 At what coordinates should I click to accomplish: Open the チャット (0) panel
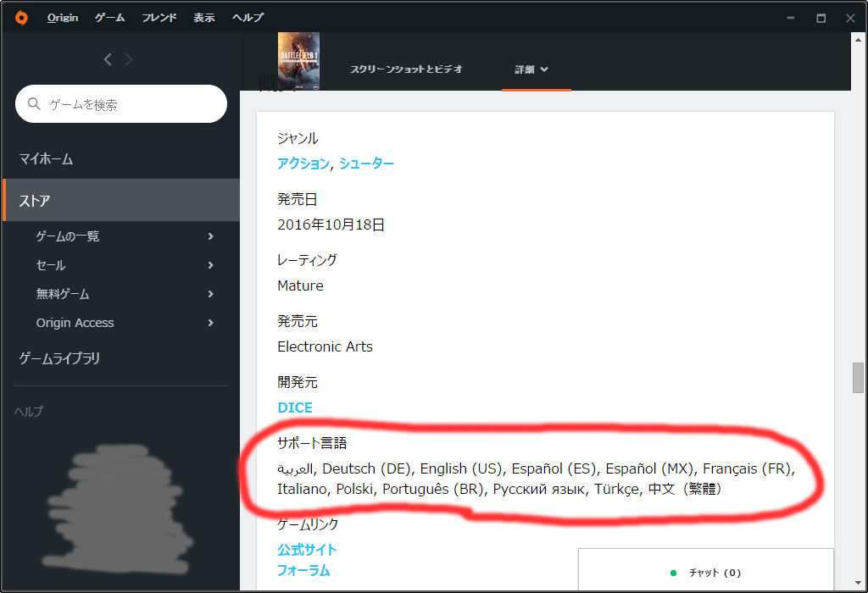click(706, 570)
